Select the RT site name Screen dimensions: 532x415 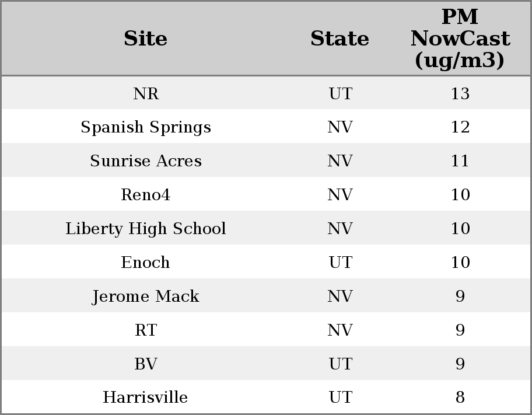click(145, 330)
